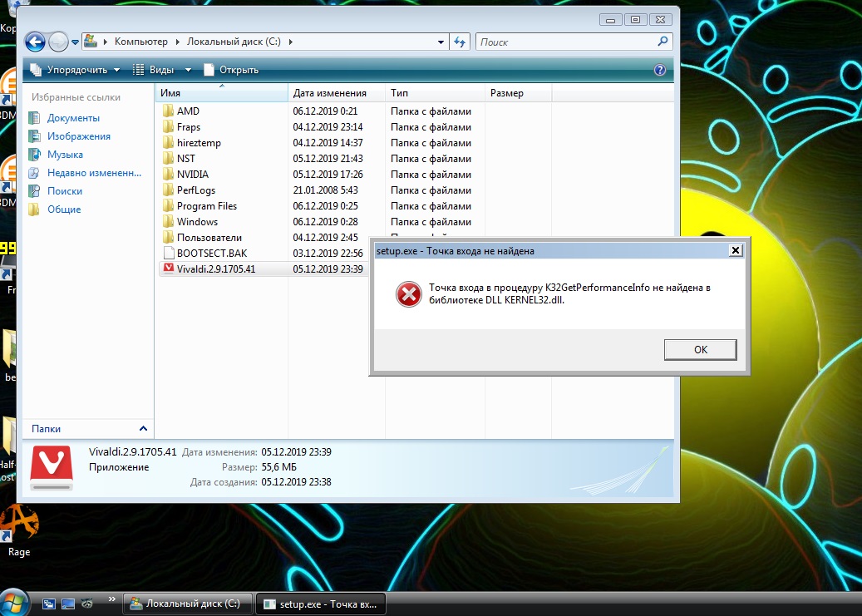Open the Упорядочить menu

tap(75, 70)
